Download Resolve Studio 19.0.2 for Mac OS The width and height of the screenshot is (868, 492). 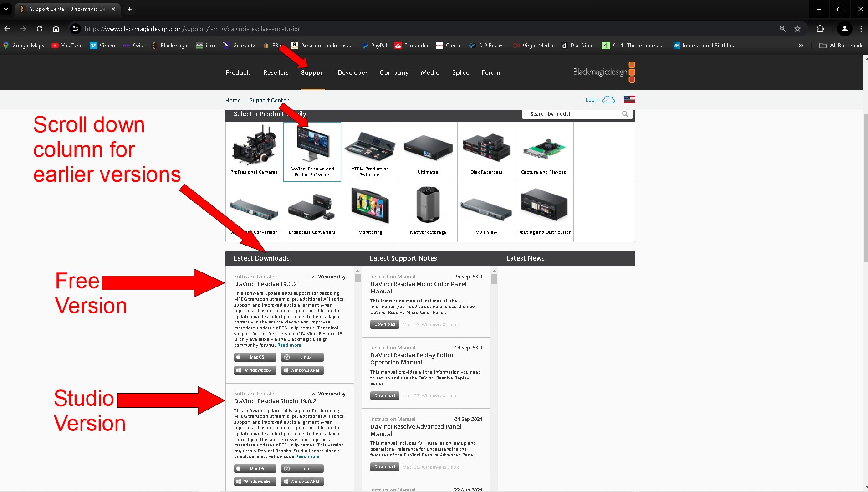[x=255, y=469]
